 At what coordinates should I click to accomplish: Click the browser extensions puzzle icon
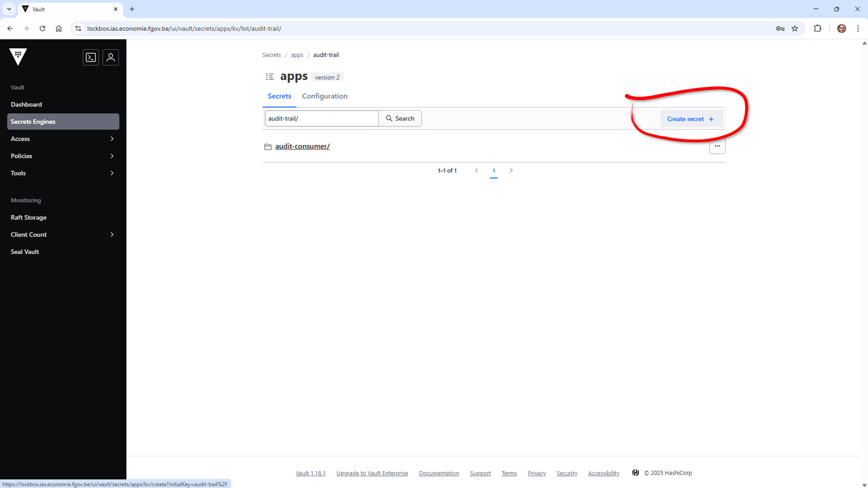(x=818, y=29)
